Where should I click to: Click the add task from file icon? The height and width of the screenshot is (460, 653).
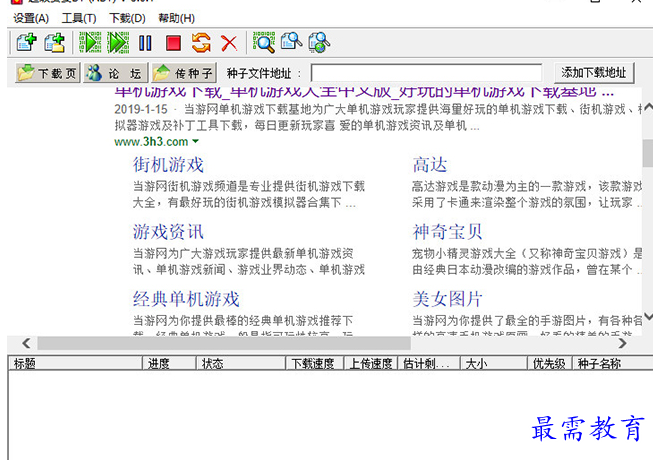click(x=55, y=43)
